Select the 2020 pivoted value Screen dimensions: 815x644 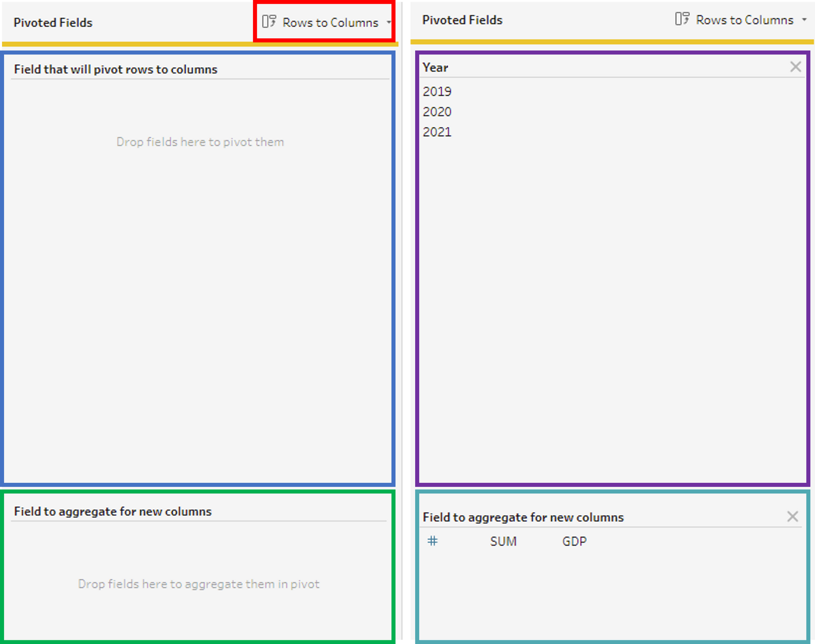click(x=437, y=112)
